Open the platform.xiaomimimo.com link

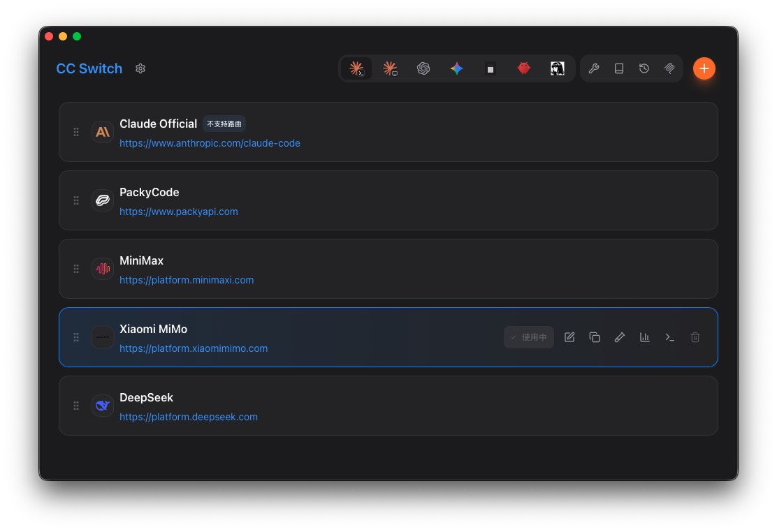[194, 348]
